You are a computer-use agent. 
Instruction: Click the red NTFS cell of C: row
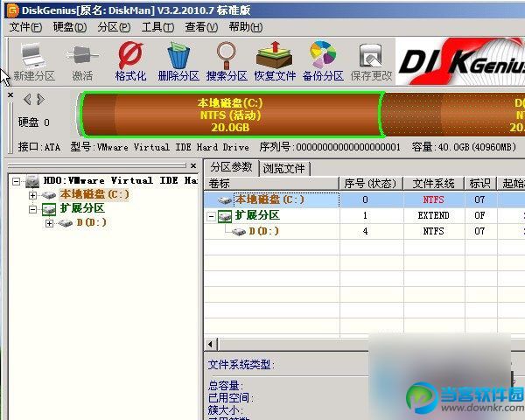[x=433, y=200]
